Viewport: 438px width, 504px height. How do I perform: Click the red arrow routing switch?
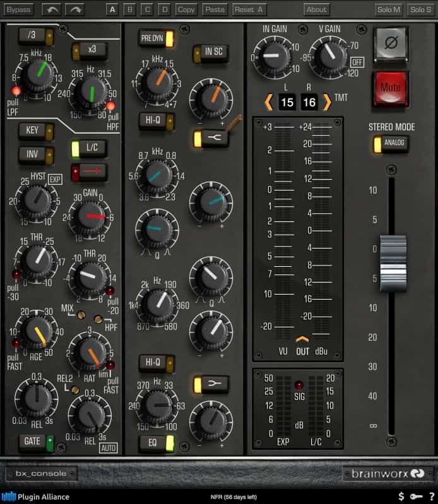pyautogui.click(x=88, y=172)
